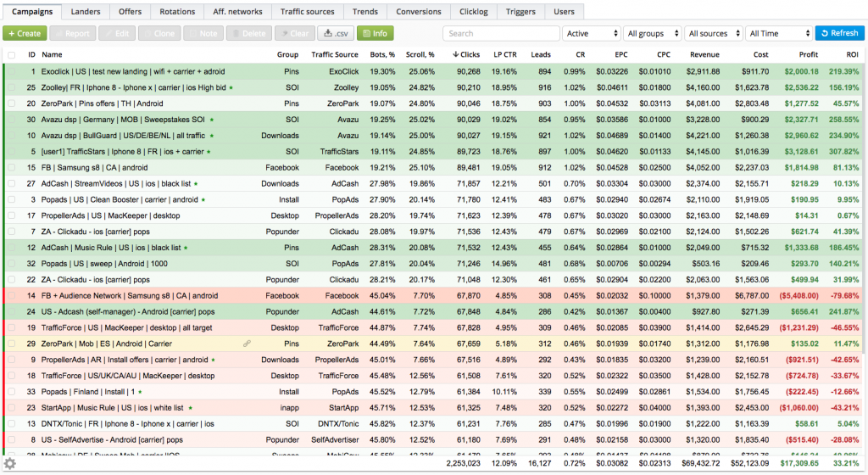The height and width of the screenshot is (475, 868).
Task: Sort table by LP CTR column header
Action: pos(505,55)
